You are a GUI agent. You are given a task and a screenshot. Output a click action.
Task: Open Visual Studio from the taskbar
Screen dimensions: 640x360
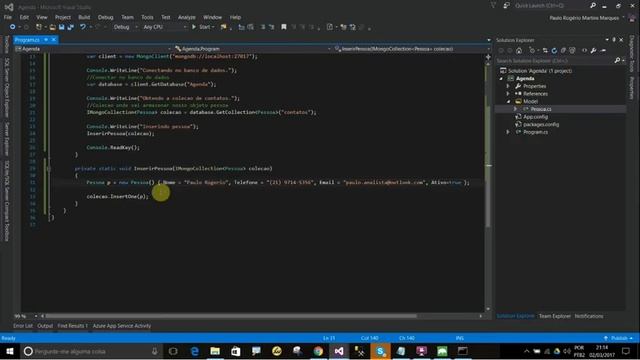[x=339, y=351]
